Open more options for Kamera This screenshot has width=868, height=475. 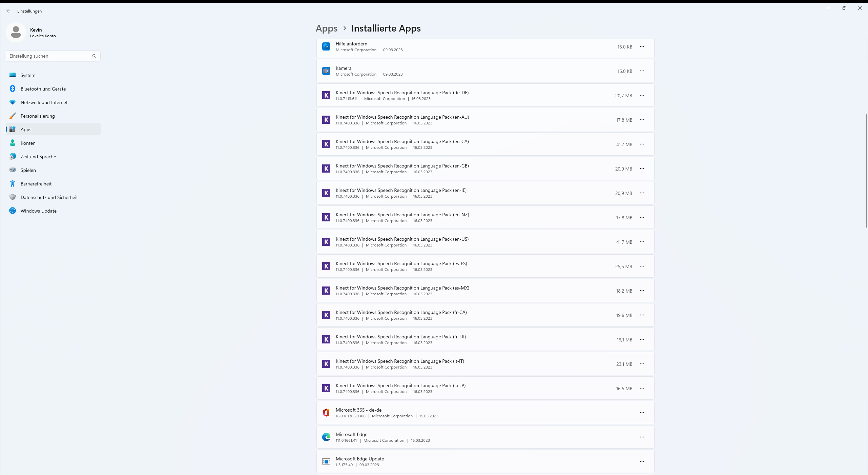click(x=642, y=71)
